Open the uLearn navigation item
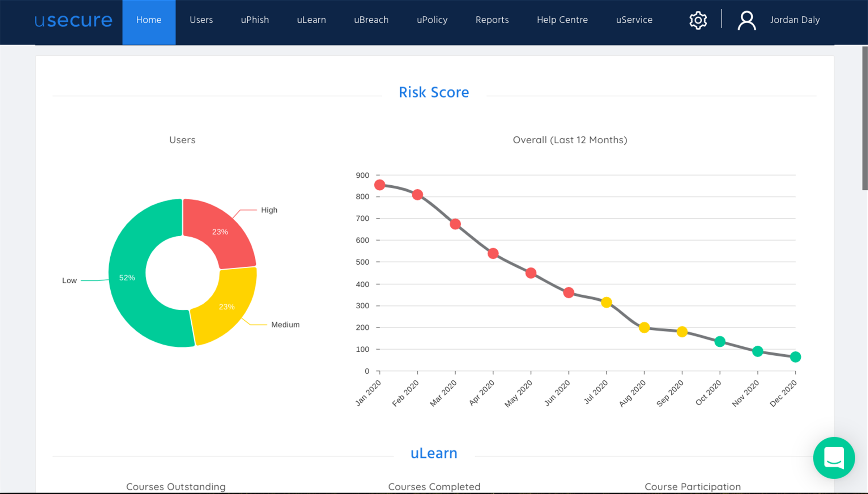 pyautogui.click(x=311, y=20)
